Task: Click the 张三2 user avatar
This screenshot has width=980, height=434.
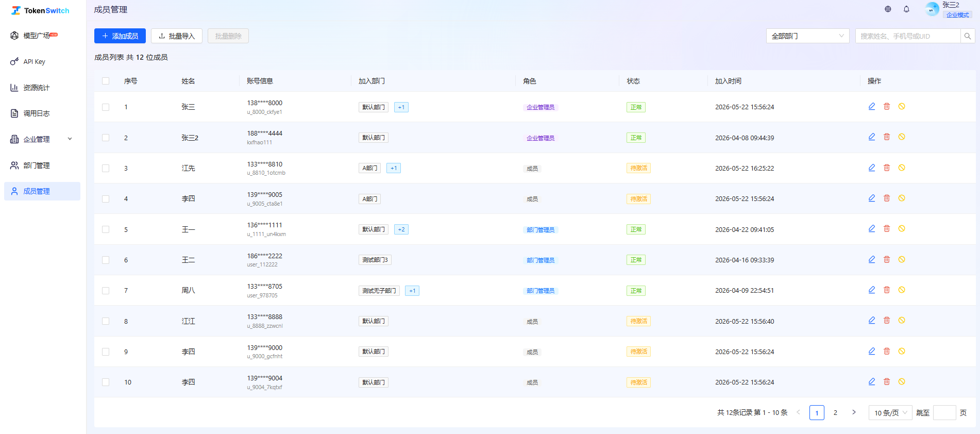Action: pos(932,9)
